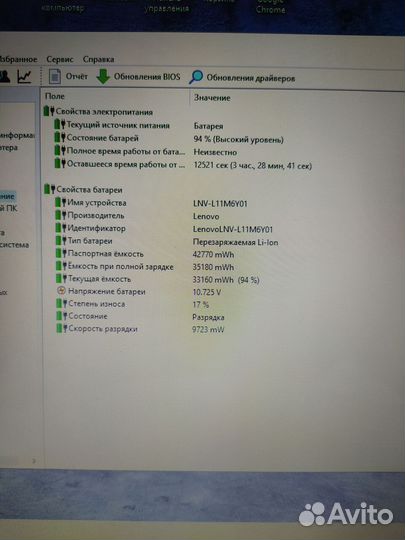Image resolution: width=405 pixels, height=540 pixels.
Task: Click value 42770 mWh
Action: pos(213,255)
